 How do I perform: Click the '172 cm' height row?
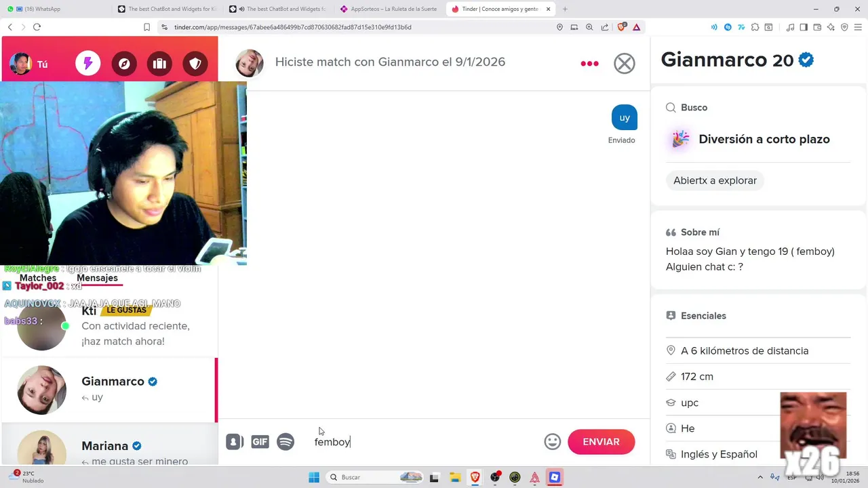click(x=758, y=376)
